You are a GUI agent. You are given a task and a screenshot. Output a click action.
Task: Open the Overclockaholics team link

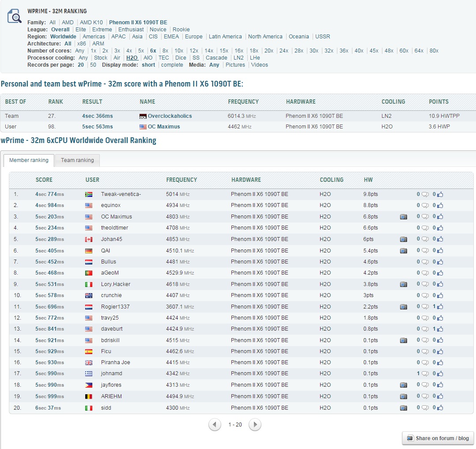170,116
